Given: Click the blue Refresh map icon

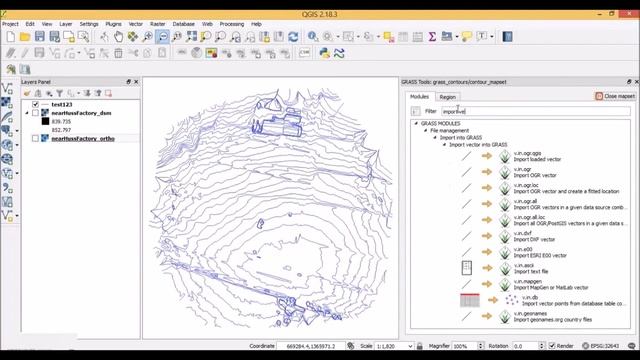Looking at the screenshot, I should point(293,37).
